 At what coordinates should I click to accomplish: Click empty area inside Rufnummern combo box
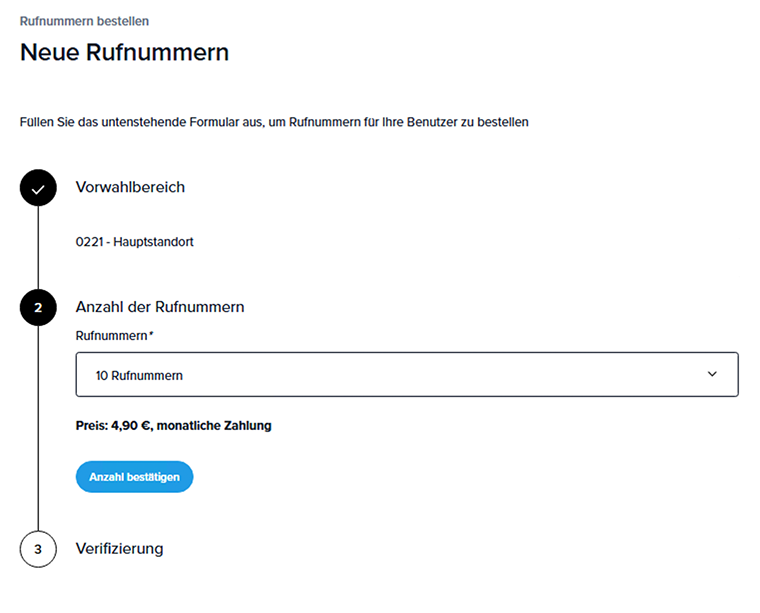point(450,375)
